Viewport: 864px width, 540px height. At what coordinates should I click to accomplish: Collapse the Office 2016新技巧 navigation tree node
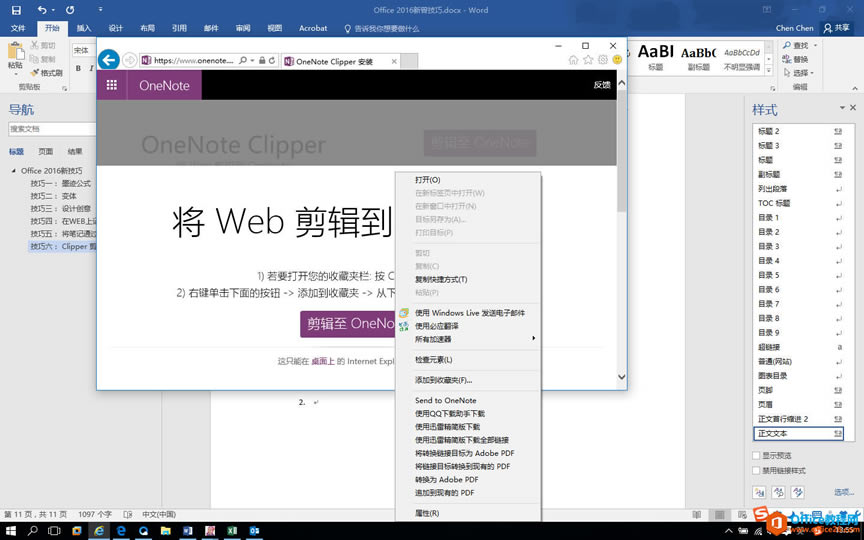[14, 171]
